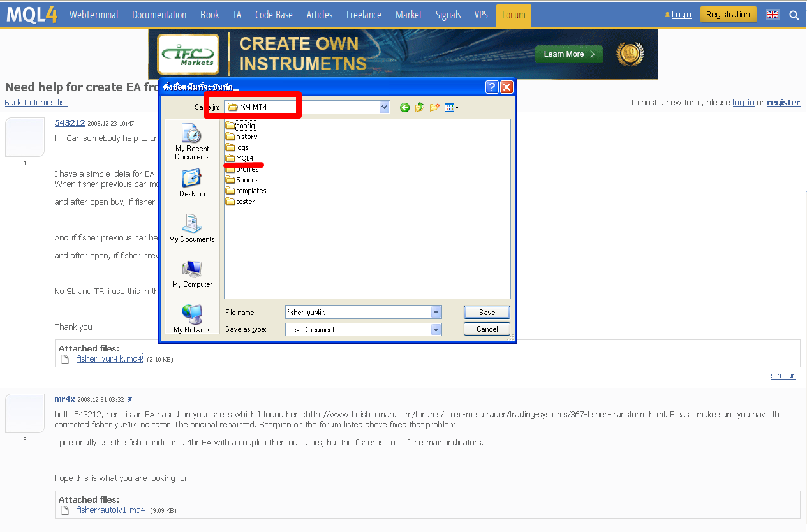
Task: Open 543212 user profile link
Action: click(70, 123)
